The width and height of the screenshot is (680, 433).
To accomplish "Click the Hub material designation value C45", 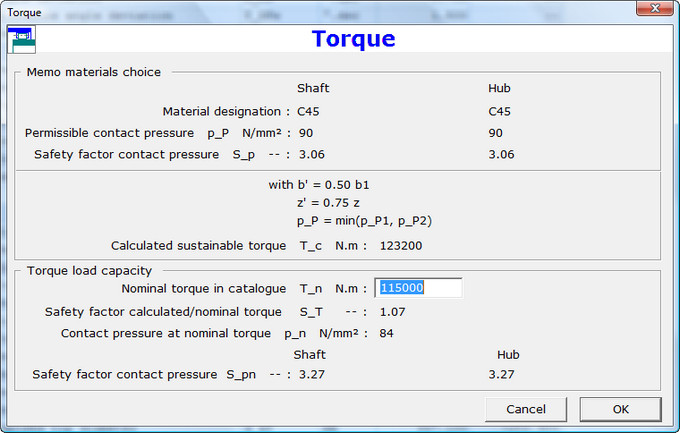I will pyautogui.click(x=499, y=111).
